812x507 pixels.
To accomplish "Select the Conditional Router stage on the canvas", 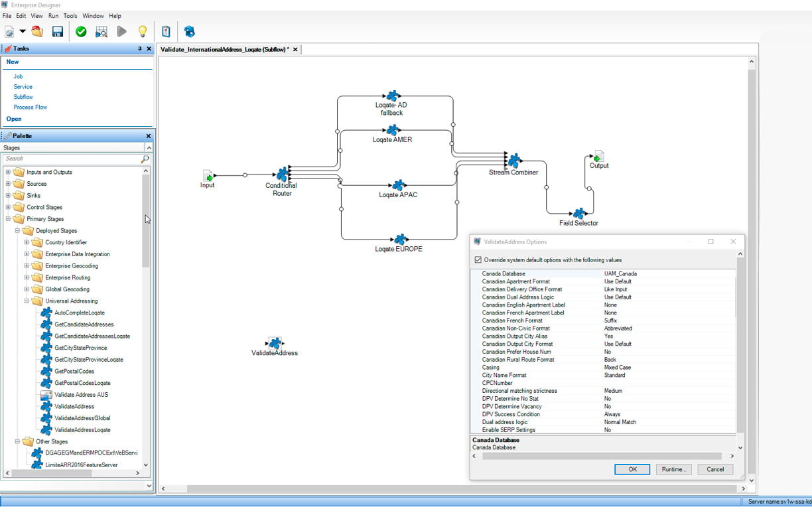I will click(x=283, y=175).
